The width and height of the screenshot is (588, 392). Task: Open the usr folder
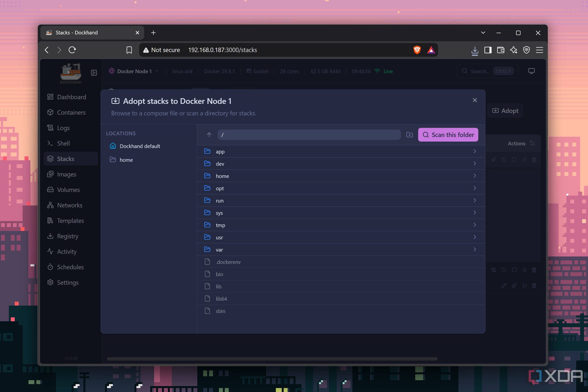(x=341, y=237)
